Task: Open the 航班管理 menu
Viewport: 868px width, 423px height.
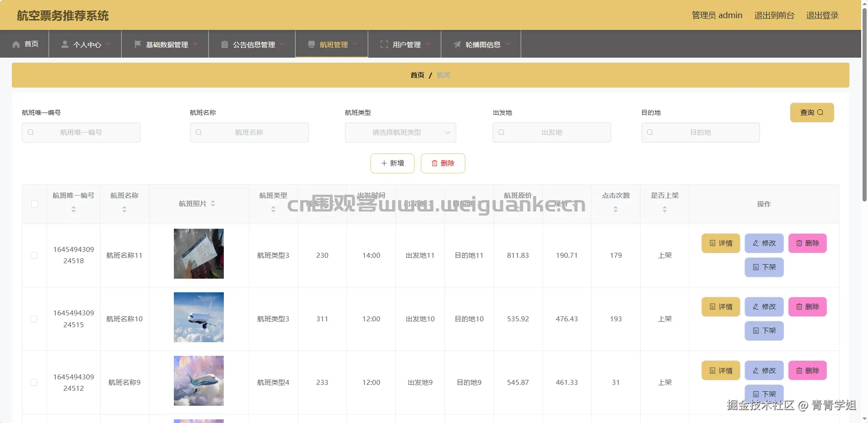Action: (x=332, y=44)
